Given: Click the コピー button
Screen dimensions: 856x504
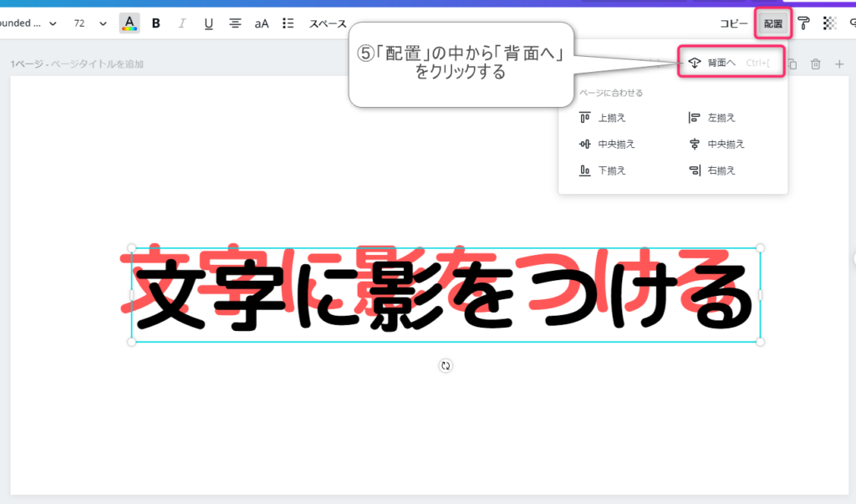Looking at the screenshot, I should point(734,23).
